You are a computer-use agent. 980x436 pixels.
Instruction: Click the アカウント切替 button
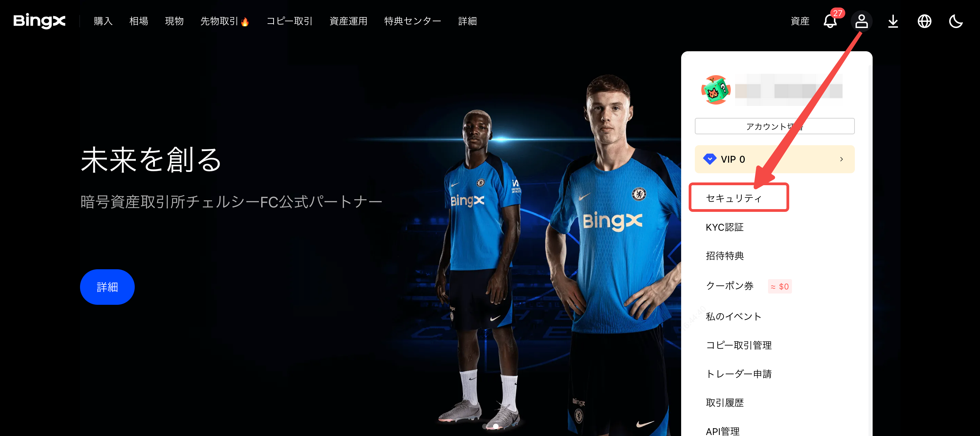pyautogui.click(x=774, y=126)
